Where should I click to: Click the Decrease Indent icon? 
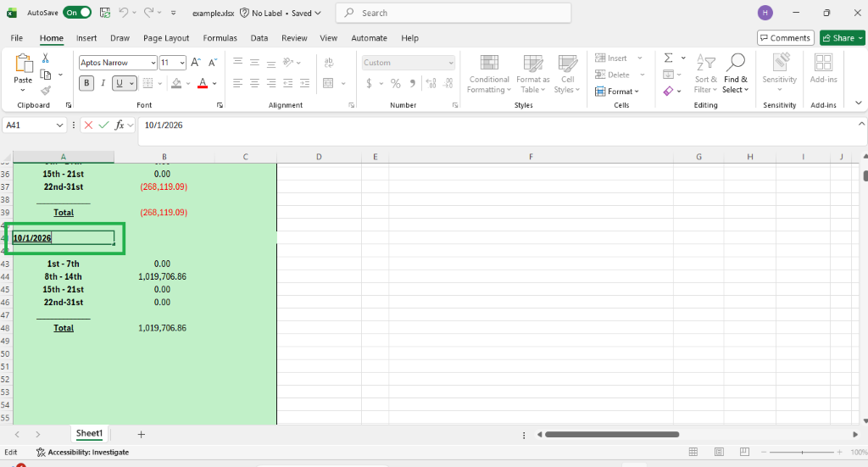tap(288, 84)
